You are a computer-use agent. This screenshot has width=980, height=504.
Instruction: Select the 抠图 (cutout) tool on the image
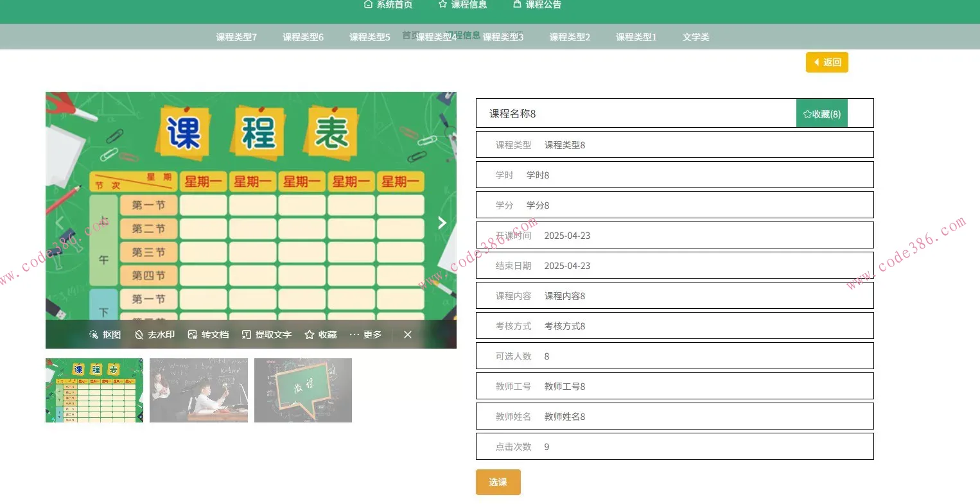tap(104, 335)
